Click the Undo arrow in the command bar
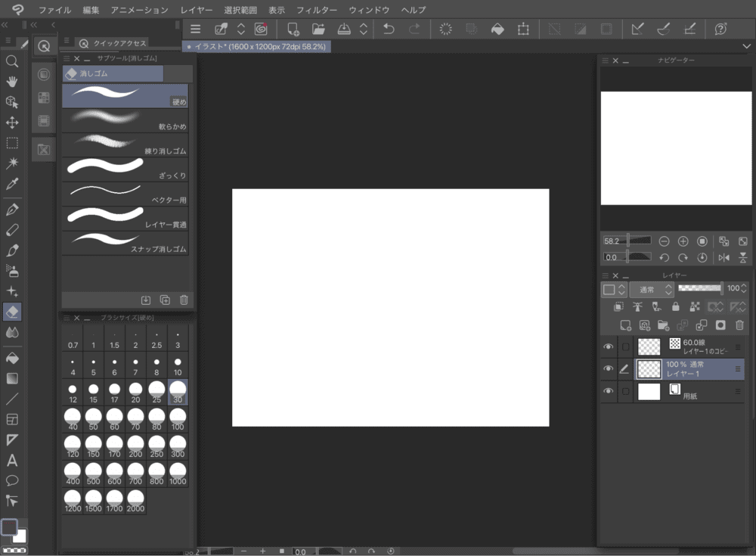Viewport: 756px width, 556px height. click(389, 29)
